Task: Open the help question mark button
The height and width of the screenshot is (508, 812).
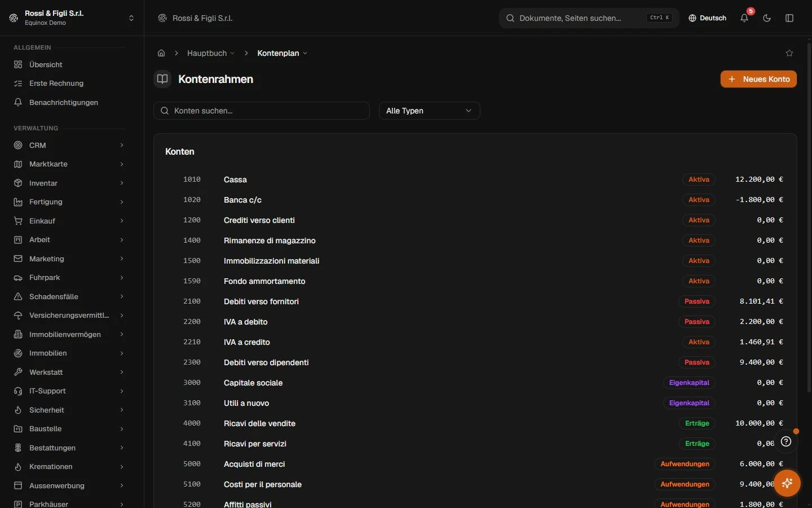Action: pyautogui.click(x=786, y=441)
